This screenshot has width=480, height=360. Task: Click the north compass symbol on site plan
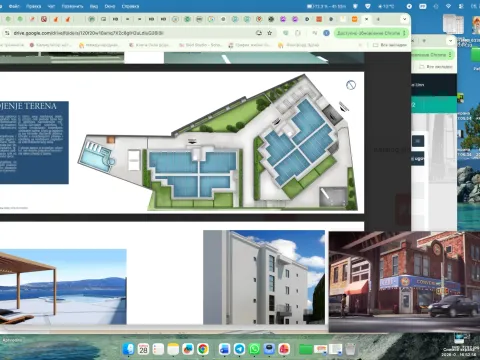[x=351, y=85]
